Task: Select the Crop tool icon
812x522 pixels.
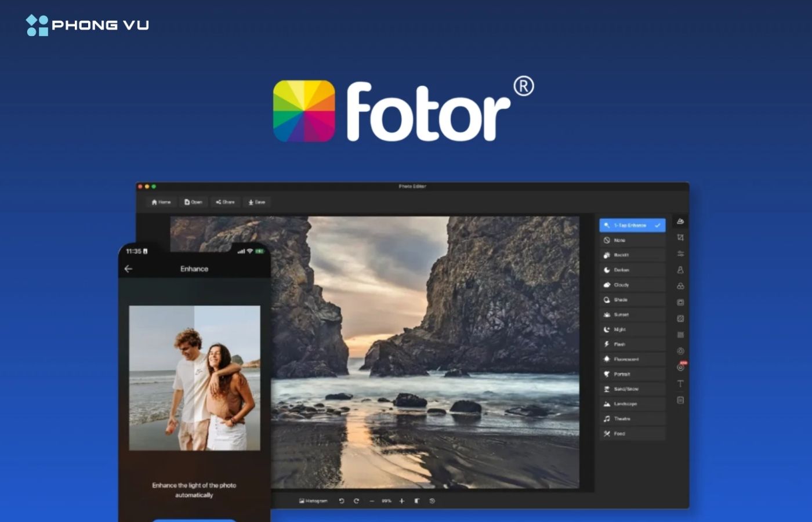Action: pyautogui.click(x=680, y=238)
